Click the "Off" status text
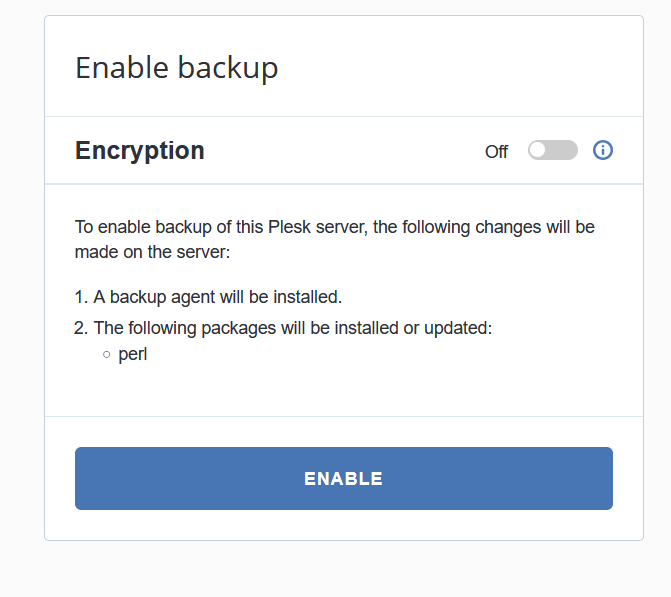 [x=496, y=152]
